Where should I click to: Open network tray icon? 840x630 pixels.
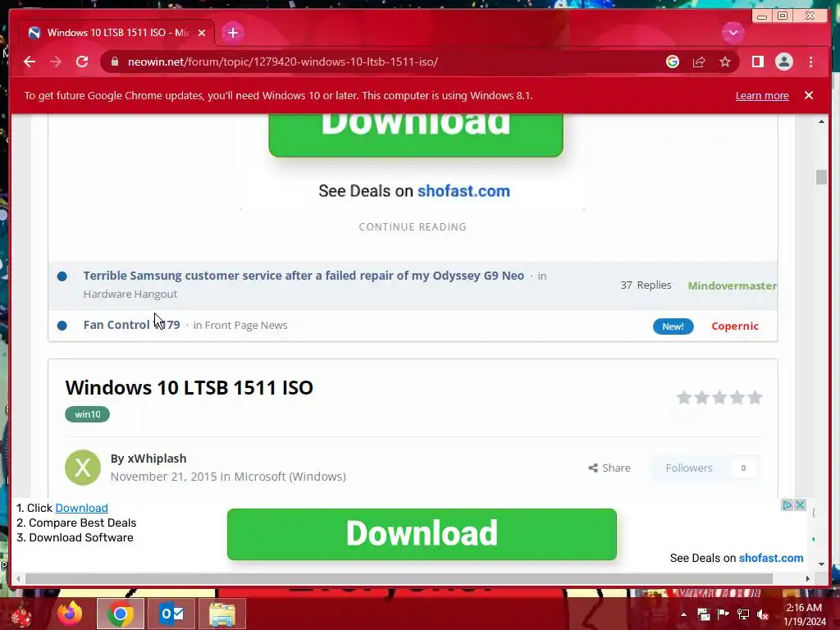click(743, 614)
